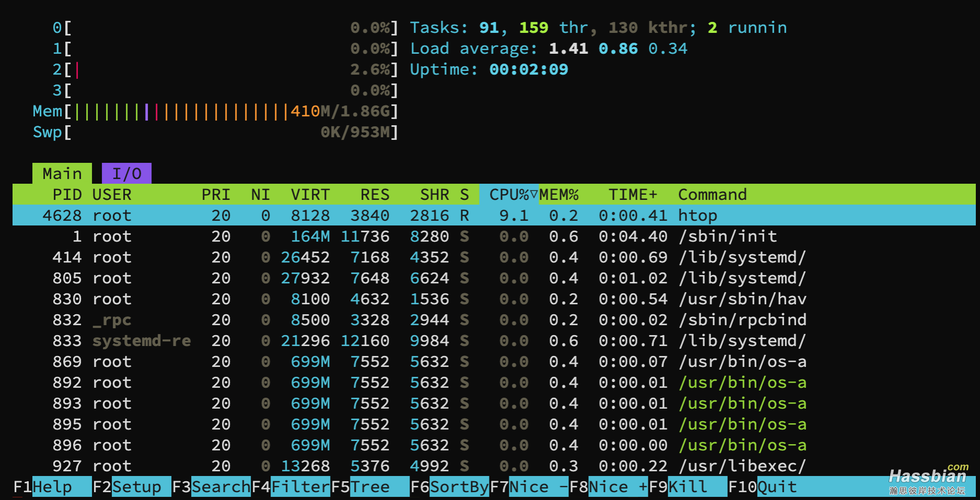Switch to the I/O tab
This screenshot has width=980, height=500.
tap(126, 173)
